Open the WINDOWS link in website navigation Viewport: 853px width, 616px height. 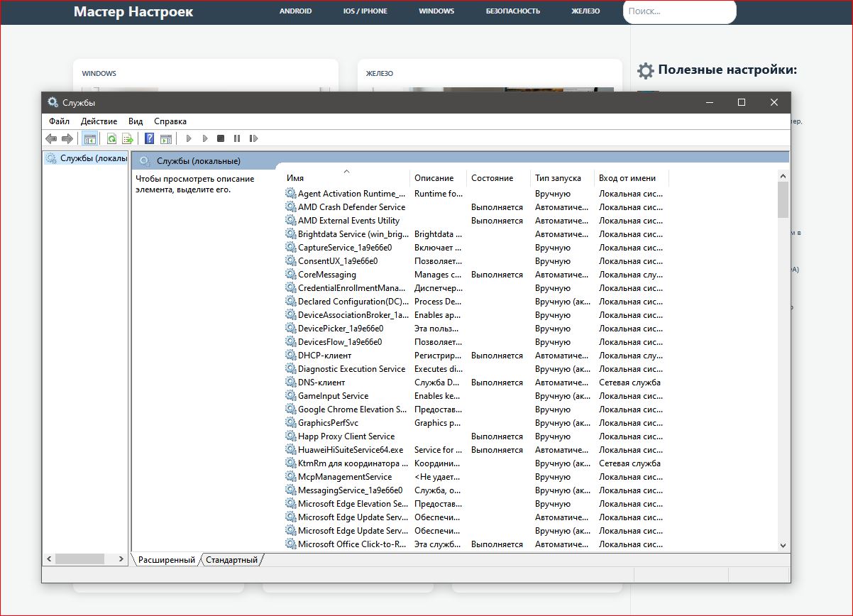click(436, 11)
